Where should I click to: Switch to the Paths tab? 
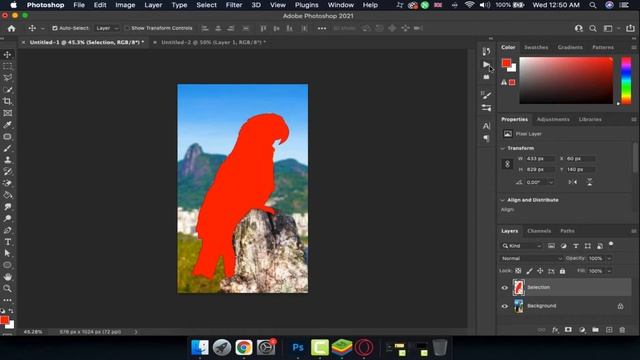click(x=567, y=231)
